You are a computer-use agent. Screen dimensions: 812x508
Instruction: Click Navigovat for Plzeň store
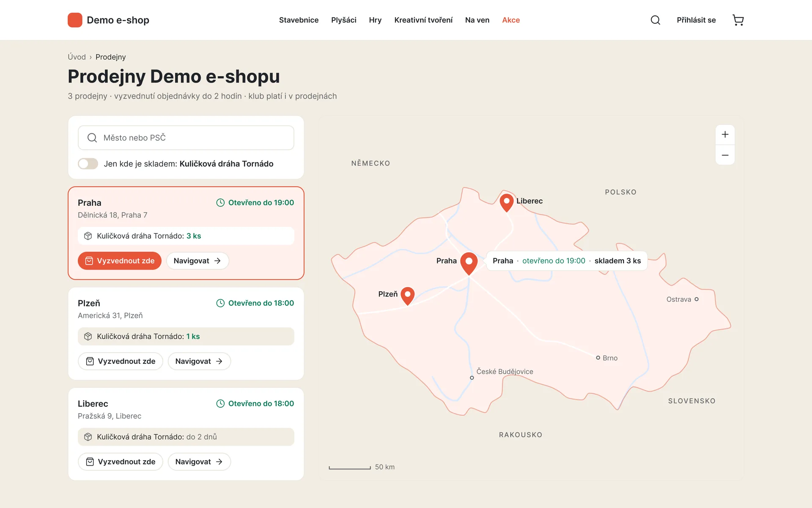click(199, 361)
